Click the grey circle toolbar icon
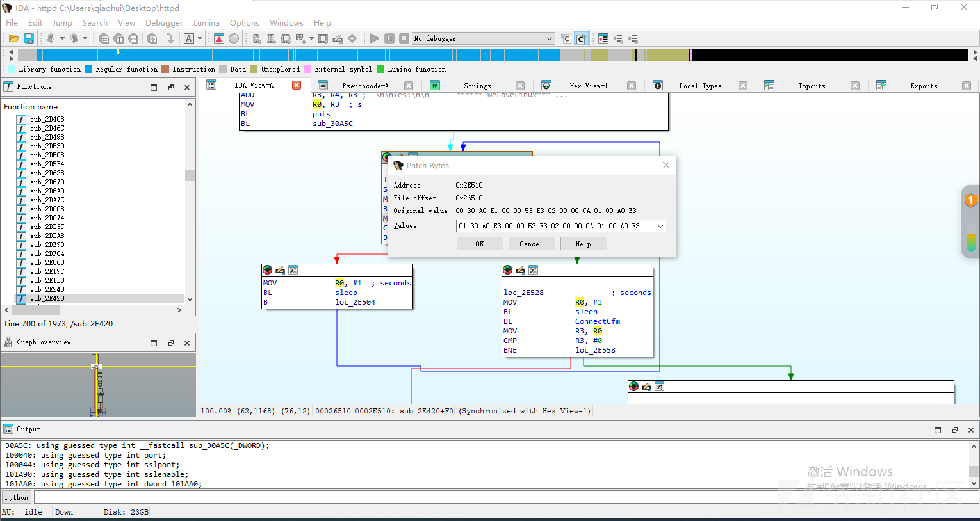The height and width of the screenshot is (521, 980). (x=234, y=38)
